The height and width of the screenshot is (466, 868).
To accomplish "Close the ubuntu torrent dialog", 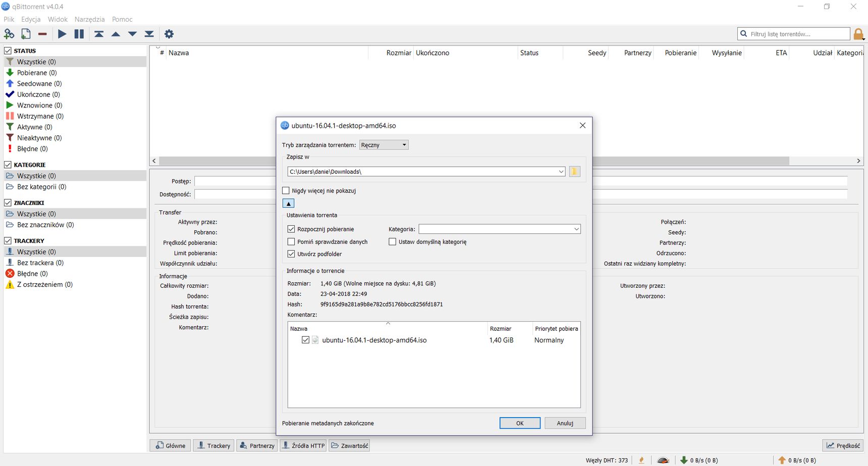I will point(582,125).
